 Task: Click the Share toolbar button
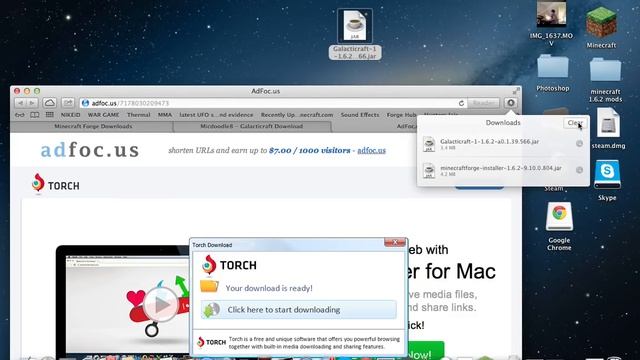[68, 103]
